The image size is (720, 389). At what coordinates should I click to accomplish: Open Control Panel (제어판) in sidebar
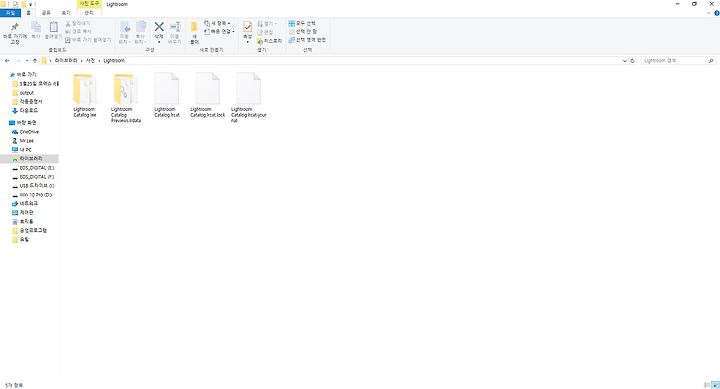[x=22, y=213]
